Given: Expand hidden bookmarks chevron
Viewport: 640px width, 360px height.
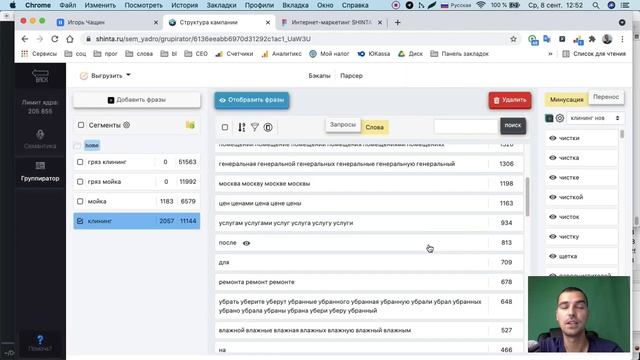Looking at the screenshot, I should pos(550,53).
